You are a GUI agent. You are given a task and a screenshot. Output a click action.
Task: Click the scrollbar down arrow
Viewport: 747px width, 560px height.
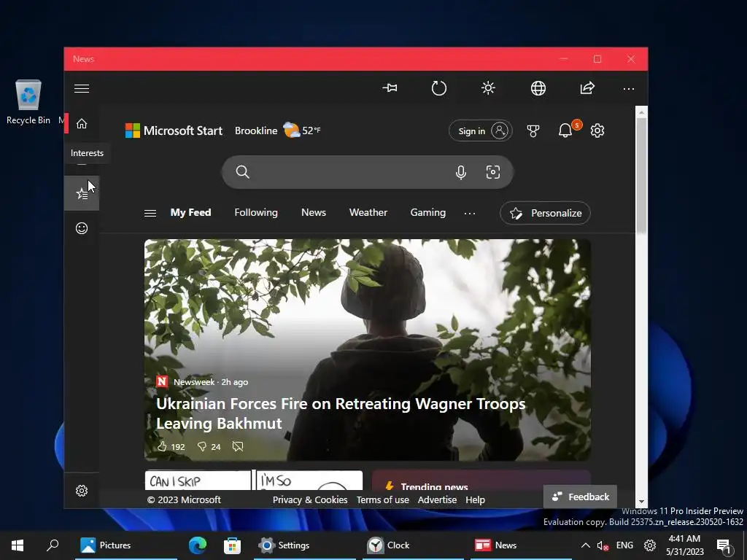click(x=641, y=502)
